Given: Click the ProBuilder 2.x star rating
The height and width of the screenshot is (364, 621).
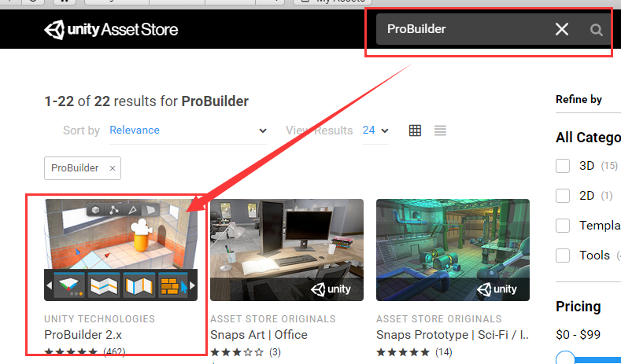Looking at the screenshot, I should [71, 351].
